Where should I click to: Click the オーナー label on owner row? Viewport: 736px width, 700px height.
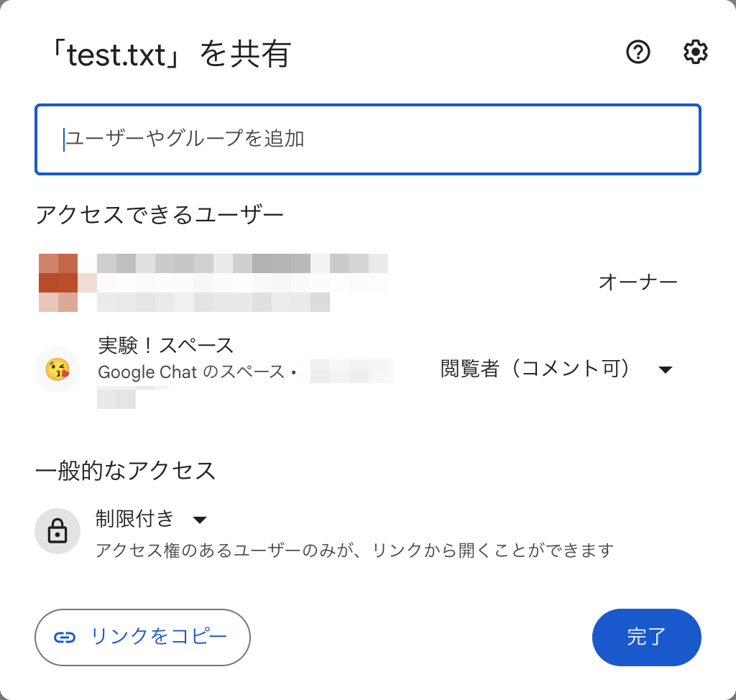click(638, 281)
